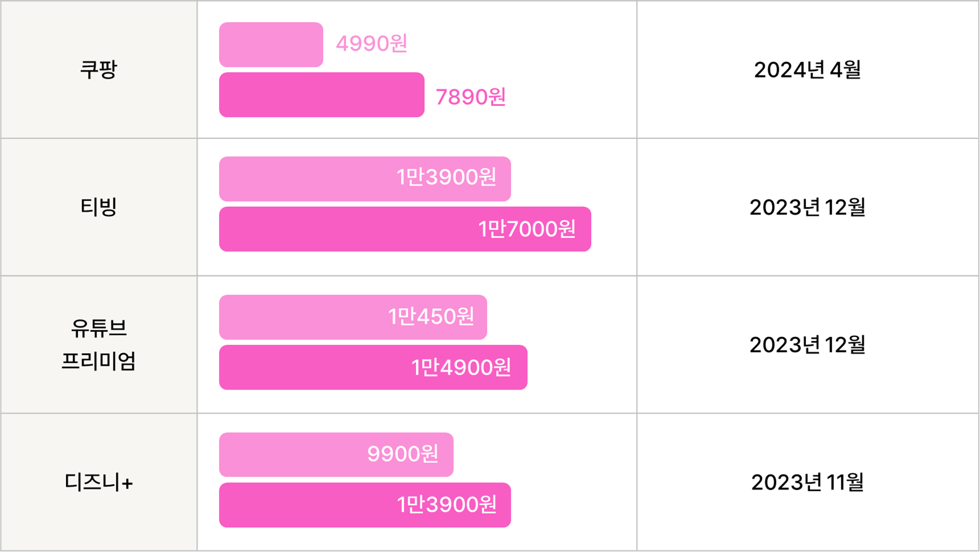The height and width of the screenshot is (552, 980).
Task: Click the 9900원 text label
Action: [x=403, y=454]
